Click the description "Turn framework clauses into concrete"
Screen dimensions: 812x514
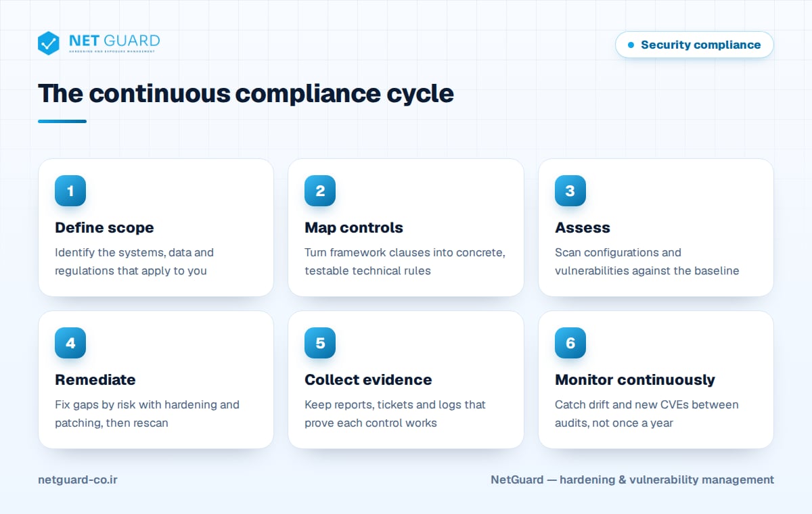[405, 261]
